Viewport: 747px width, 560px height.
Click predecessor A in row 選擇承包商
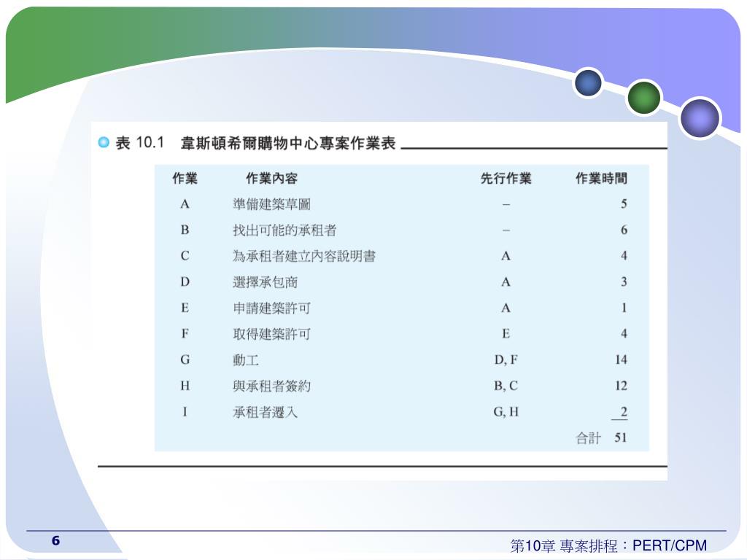506,282
